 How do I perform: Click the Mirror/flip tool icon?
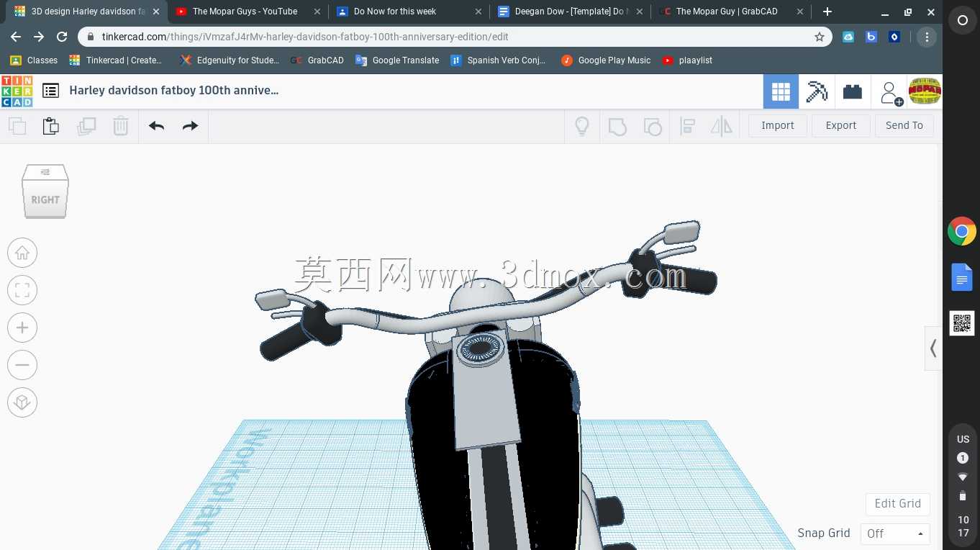[x=721, y=127]
